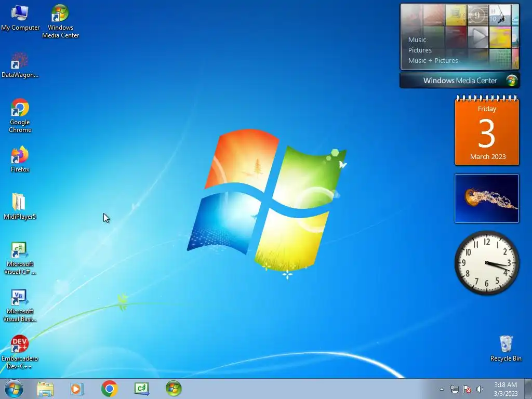Select the Google Chrome desktop shortcut
The image size is (532, 399).
coord(20,115)
